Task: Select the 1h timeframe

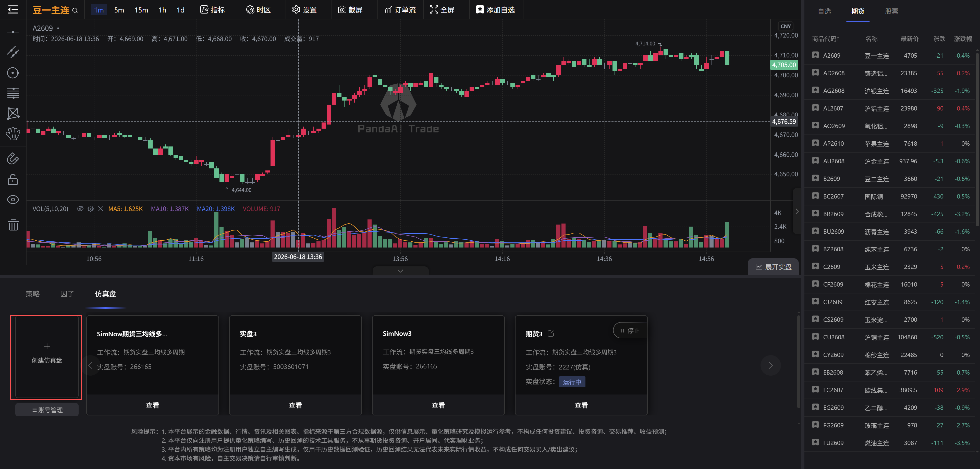Action: tap(163, 10)
